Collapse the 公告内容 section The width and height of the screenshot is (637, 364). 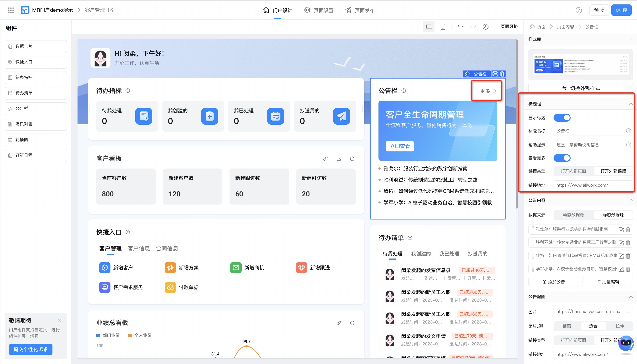pos(631,200)
